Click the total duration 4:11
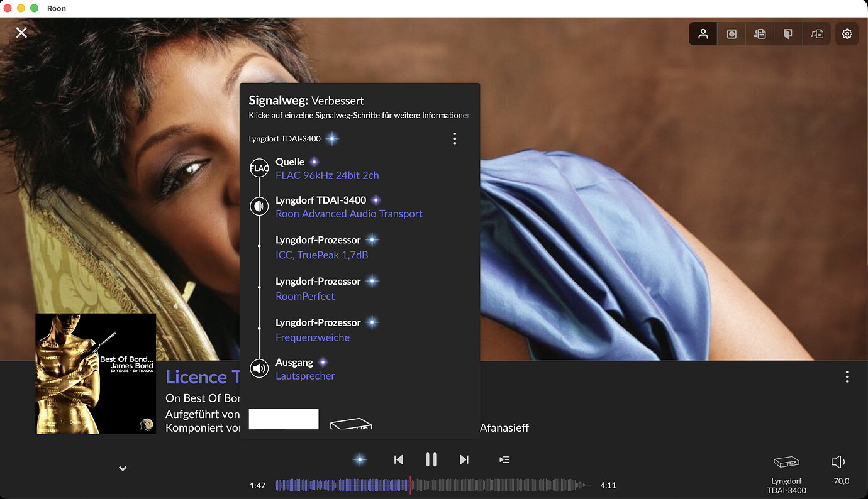The width and height of the screenshot is (868, 499). tap(608, 485)
